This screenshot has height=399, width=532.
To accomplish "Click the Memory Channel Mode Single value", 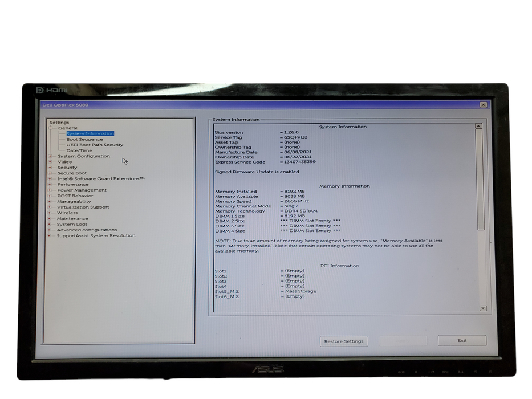I will 291,206.
